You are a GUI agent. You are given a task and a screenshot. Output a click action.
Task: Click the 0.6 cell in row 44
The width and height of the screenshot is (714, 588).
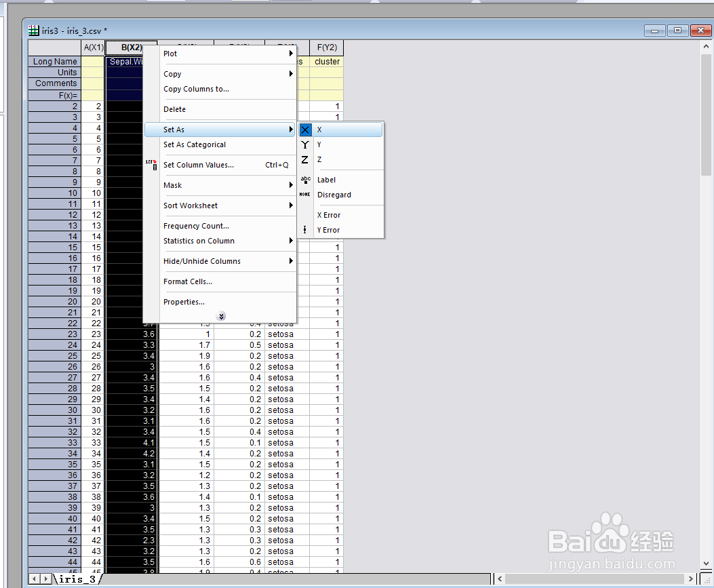(x=239, y=562)
